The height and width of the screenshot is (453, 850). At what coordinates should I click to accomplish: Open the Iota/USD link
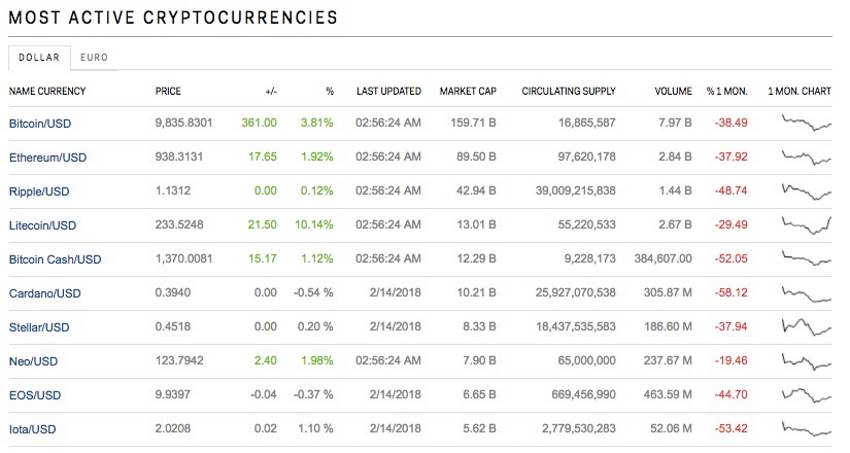(34, 430)
